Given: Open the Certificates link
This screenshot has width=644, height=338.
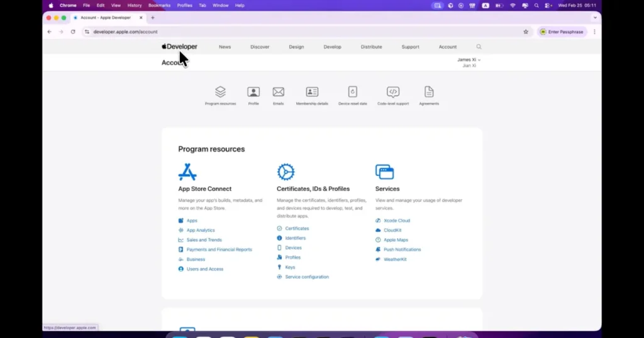Looking at the screenshot, I should point(297,229).
